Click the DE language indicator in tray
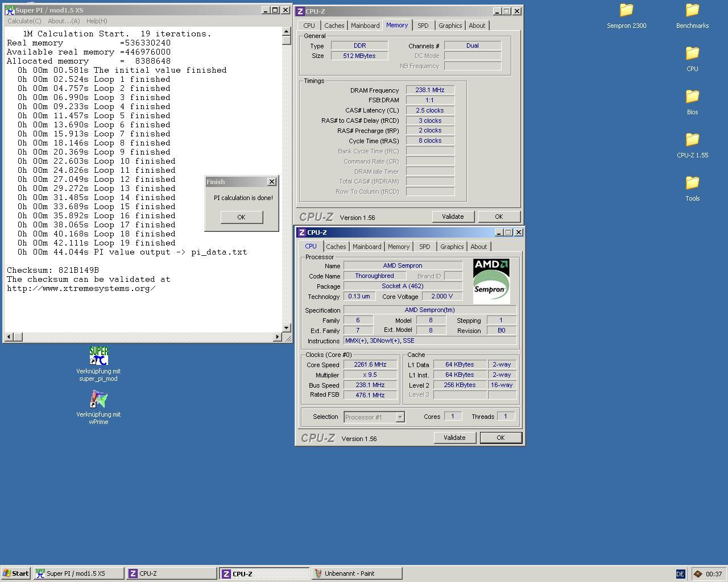Viewport: 728px width, 582px height. click(680, 574)
